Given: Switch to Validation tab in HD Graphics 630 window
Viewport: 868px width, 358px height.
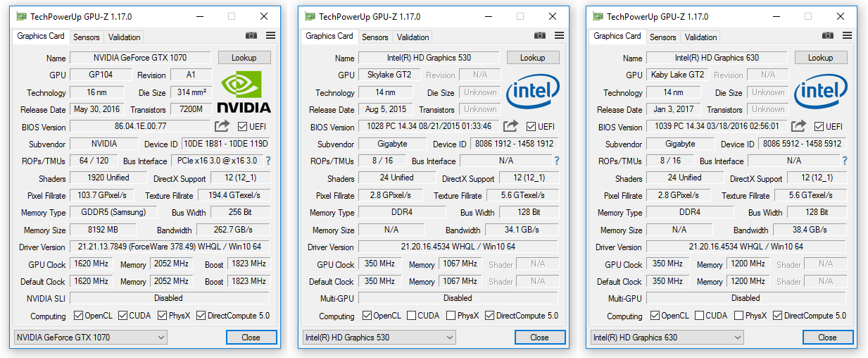Looking at the screenshot, I should point(701,37).
